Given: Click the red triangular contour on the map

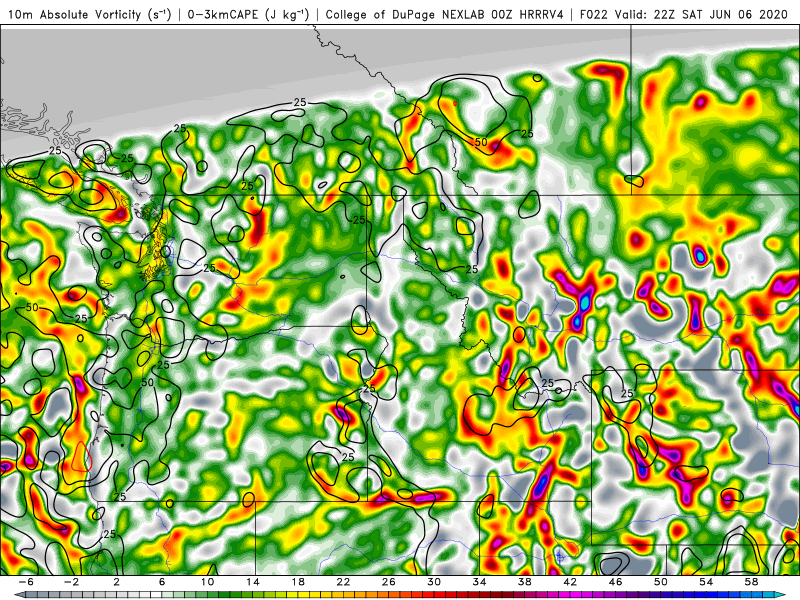Looking at the screenshot, I should click(81, 456).
